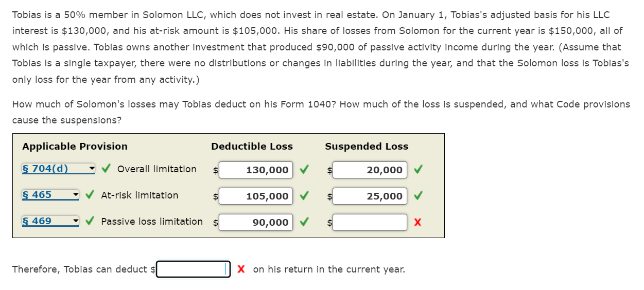Focus the 'Tobias can deduct' amount field
This screenshot has width=644, height=290.
193,269
